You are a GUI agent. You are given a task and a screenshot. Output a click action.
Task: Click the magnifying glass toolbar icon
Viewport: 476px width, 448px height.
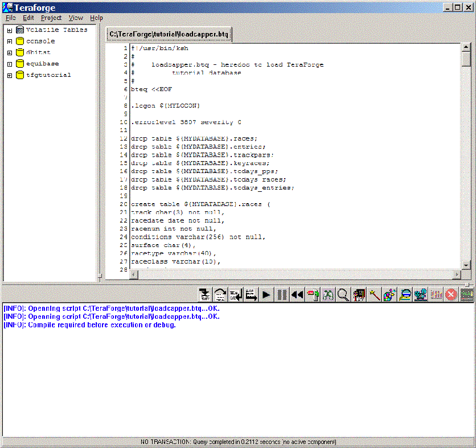pyautogui.click(x=343, y=294)
